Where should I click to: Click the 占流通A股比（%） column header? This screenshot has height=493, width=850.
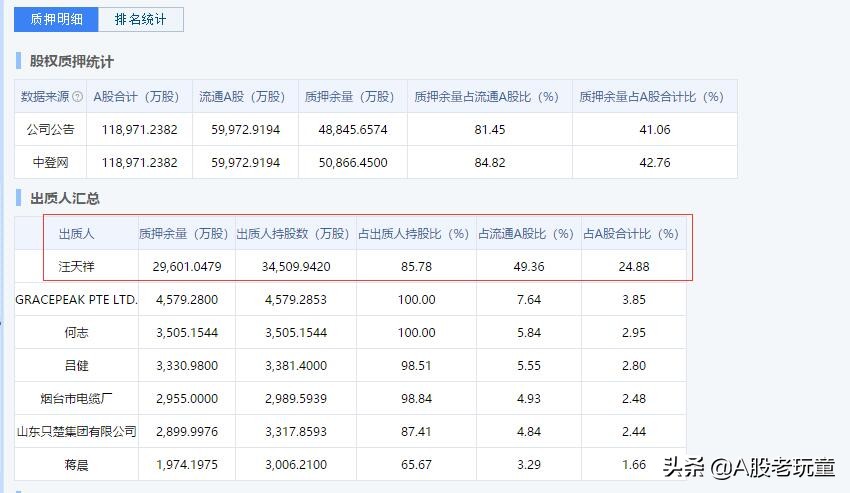click(x=527, y=233)
